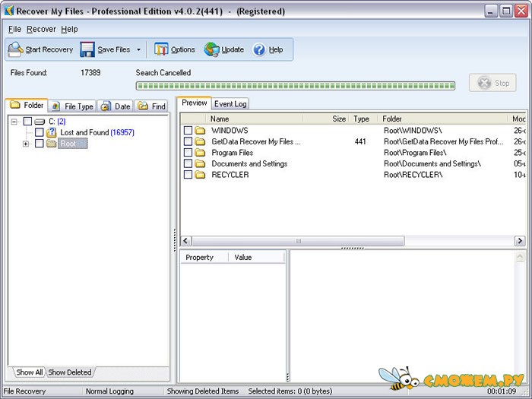This screenshot has width=532, height=399.
Task: Switch to Show All tab
Action: point(29,372)
